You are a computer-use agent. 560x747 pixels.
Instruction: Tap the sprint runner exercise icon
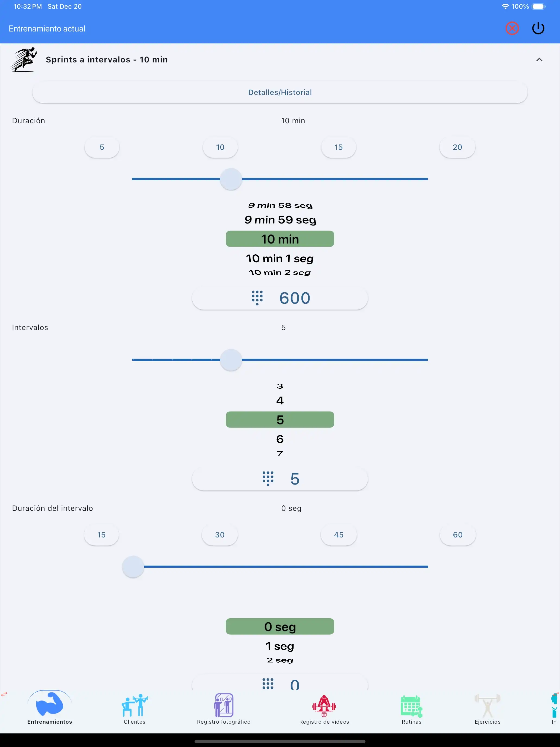pyautogui.click(x=24, y=59)
